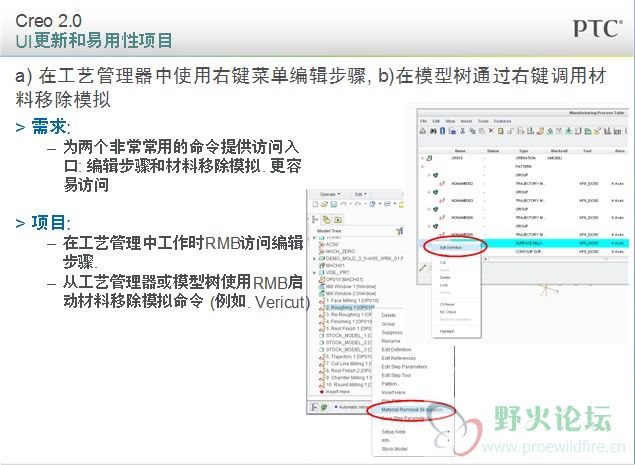
Task: Open the Tools menu in Process Table
Action: pos(483,121)
